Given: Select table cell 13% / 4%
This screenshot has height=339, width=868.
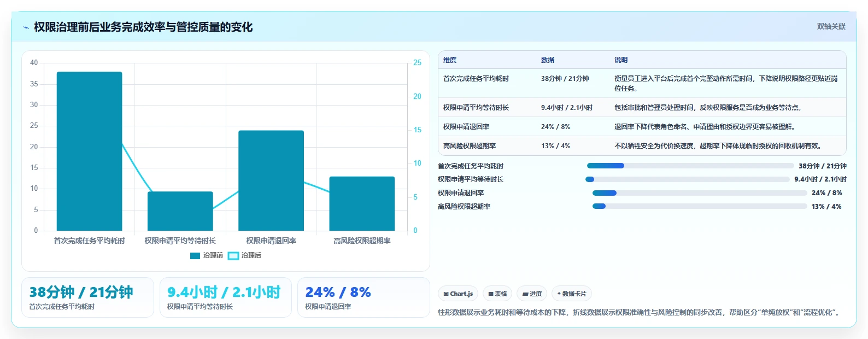Looking at the screenshot, I should click(x=555, y=146).
